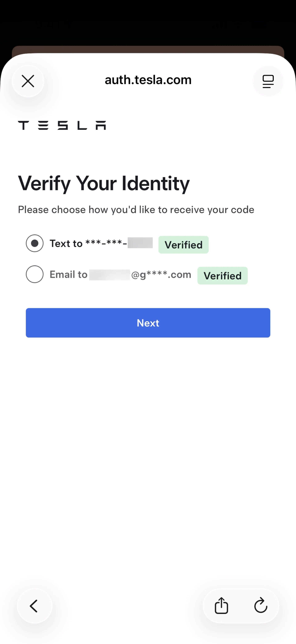Tap the masked @g****.com email domain
This screenshot has width=296, height=644.
[161, 274]
